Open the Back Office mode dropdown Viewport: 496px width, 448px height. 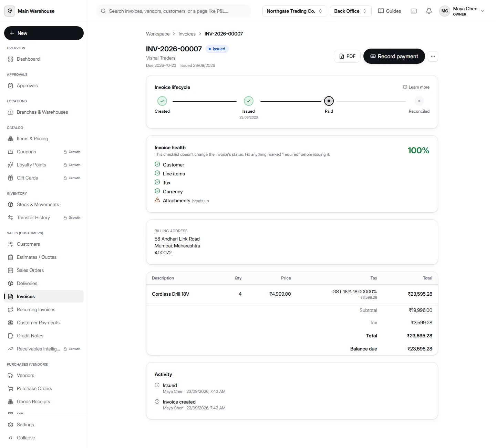351,11
